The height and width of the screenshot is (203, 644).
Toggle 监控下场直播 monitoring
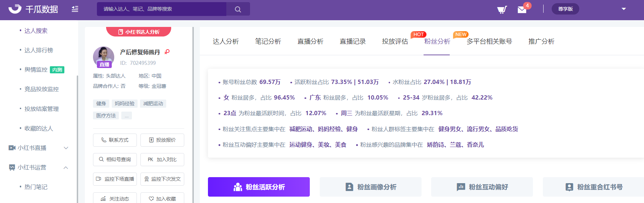115,179
